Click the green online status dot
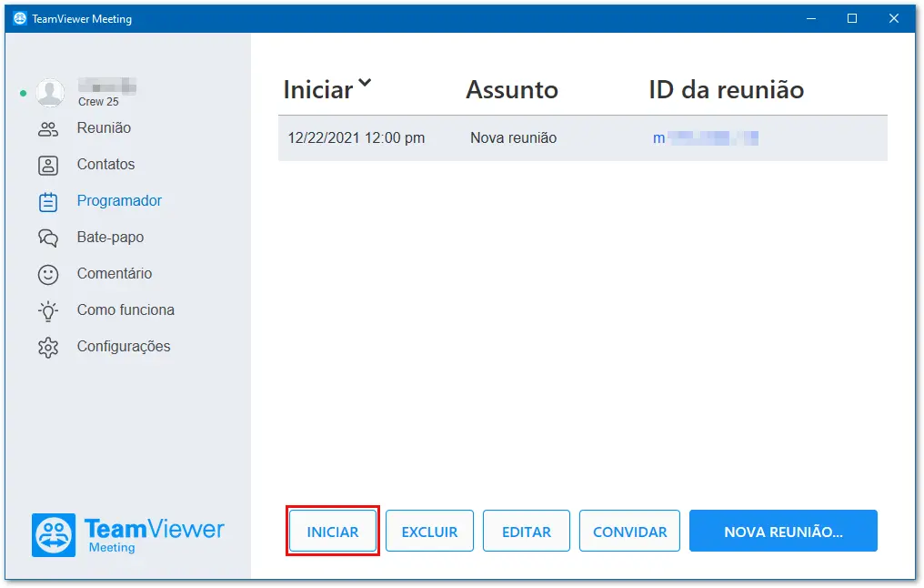Image resolution: width=924 pixels, height=588 pixels. coord(23,93)
